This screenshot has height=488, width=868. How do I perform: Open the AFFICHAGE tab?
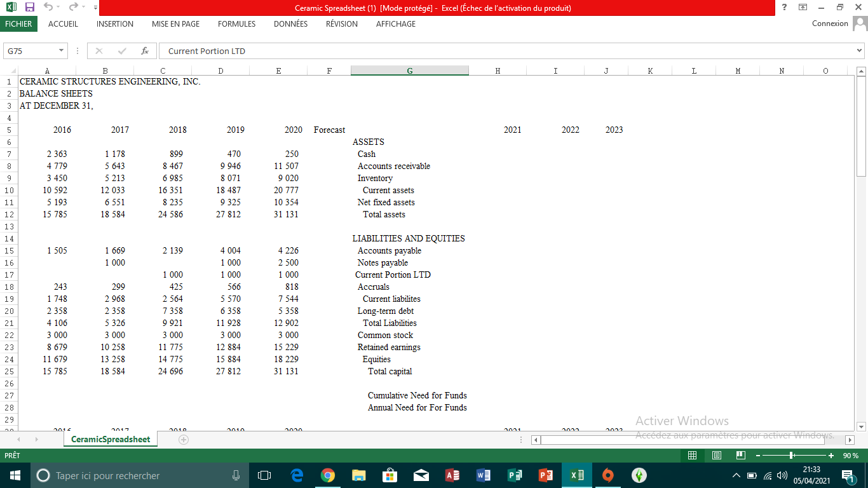(x=396, y=24)
